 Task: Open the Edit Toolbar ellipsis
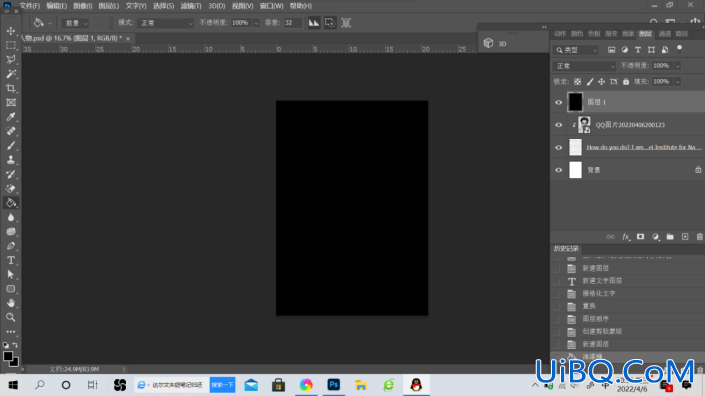(11, 332)
